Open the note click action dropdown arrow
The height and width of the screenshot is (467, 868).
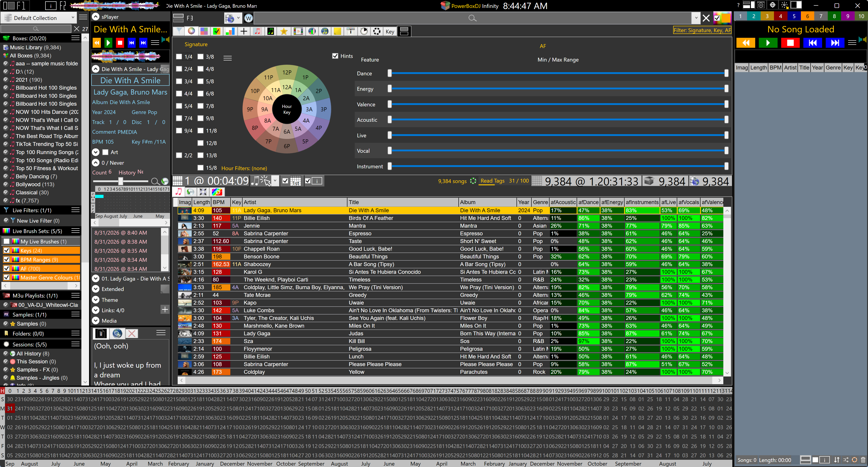[275, 181]
